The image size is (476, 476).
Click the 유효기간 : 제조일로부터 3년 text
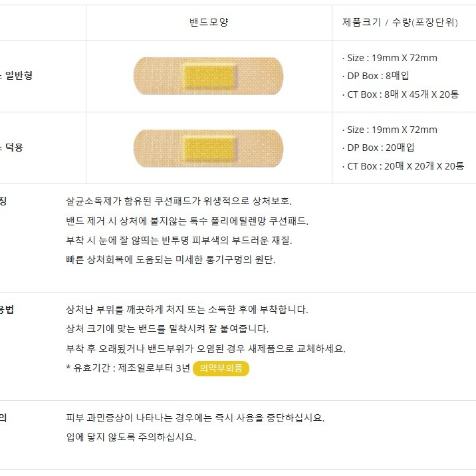tap(128, 368)
